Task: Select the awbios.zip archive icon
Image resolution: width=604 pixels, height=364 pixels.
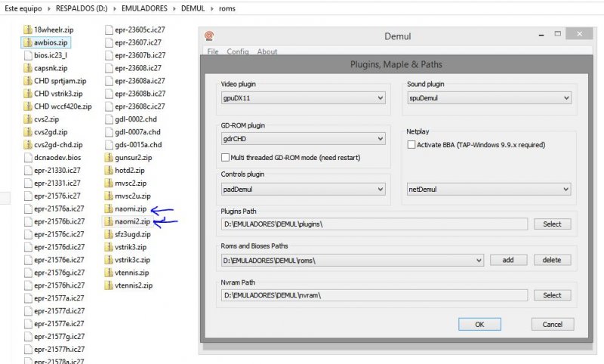Action: 28,42
